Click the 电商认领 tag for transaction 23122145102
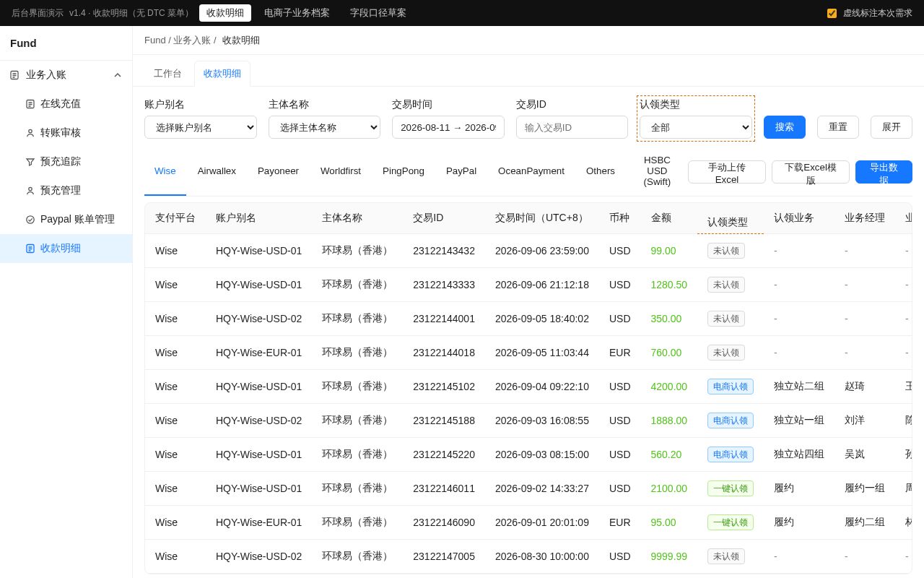This screenshot has width=924, height=578. 731,387
